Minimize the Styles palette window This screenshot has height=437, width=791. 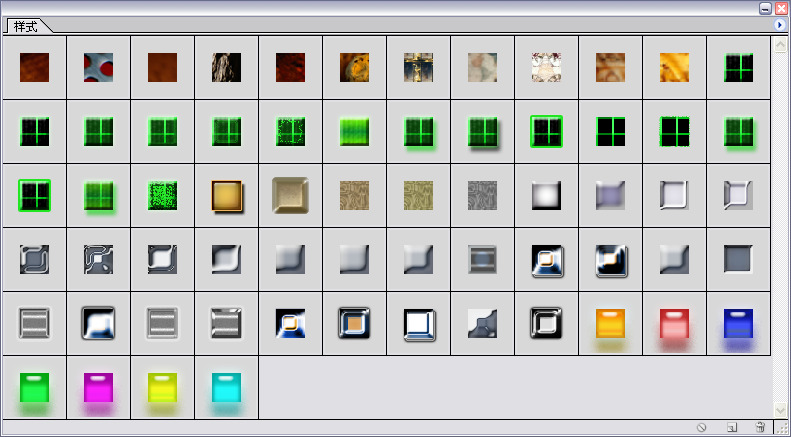pyautogui.click(x=765, y=8)
